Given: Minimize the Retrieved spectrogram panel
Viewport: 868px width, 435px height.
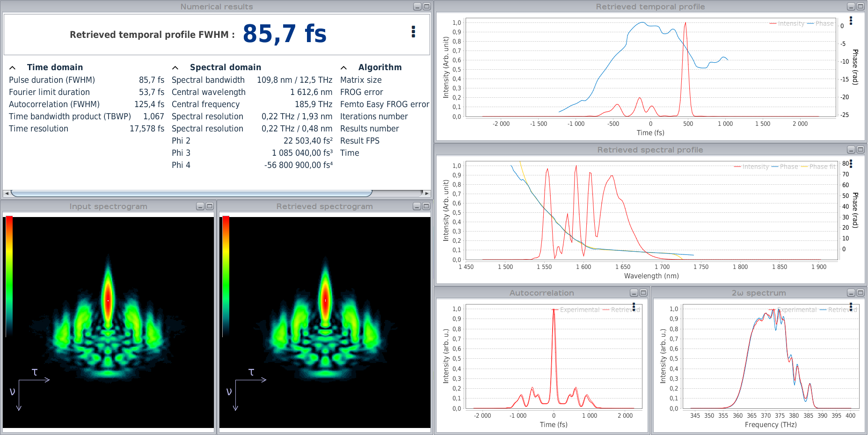Looking at the screenshot, I should tap(417, 206).
